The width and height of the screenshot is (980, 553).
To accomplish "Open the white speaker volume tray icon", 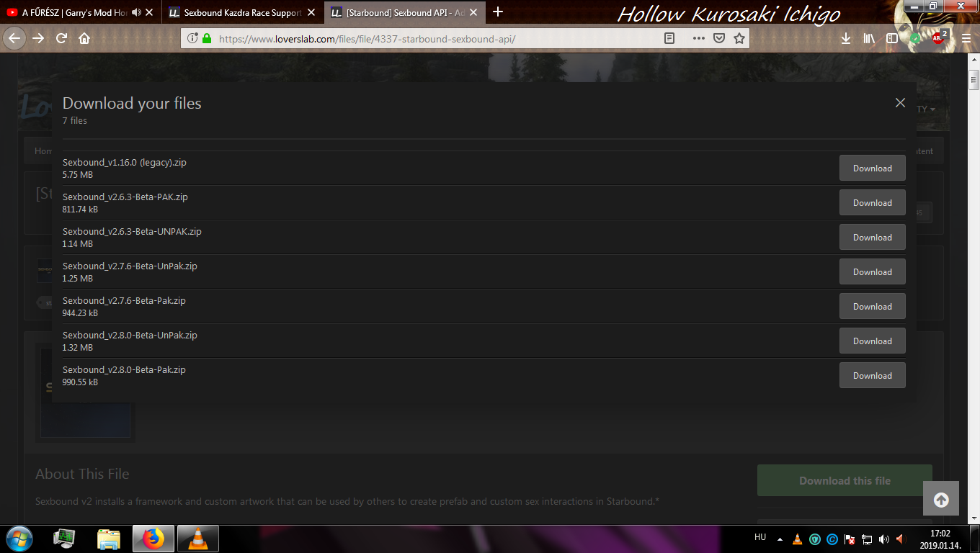I will pyautogui.click(x=884, y=539).
